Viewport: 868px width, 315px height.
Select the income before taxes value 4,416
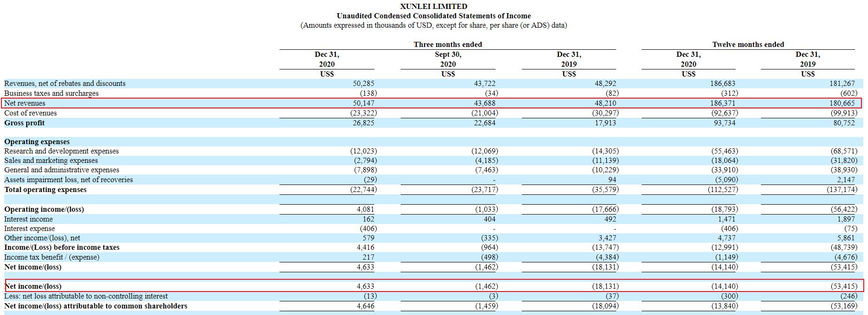tap(365, 247)
